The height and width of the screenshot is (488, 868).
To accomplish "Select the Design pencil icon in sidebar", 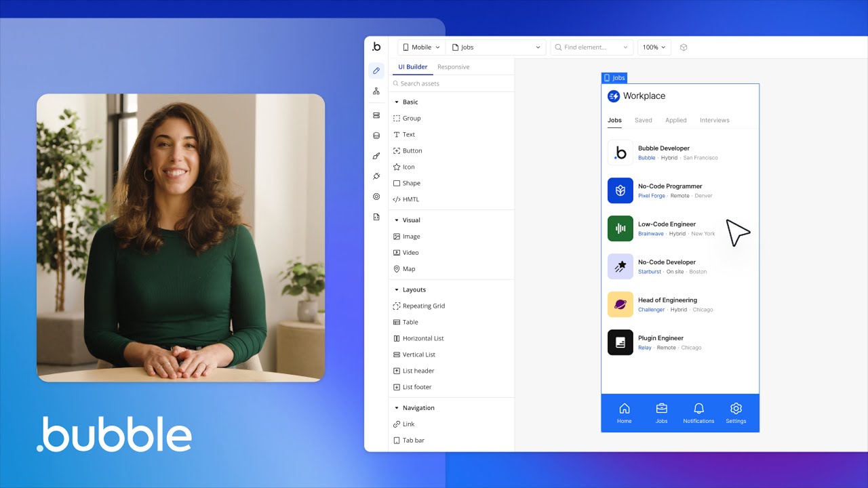I will pyautogui.click(x=376, y=70).
